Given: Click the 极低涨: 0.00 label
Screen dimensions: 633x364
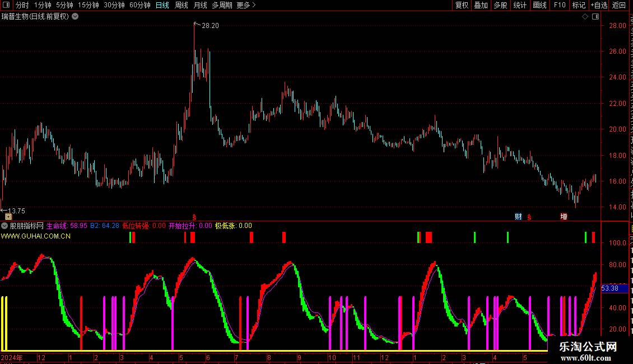Looking at the screenshot, I should [234, 226].
